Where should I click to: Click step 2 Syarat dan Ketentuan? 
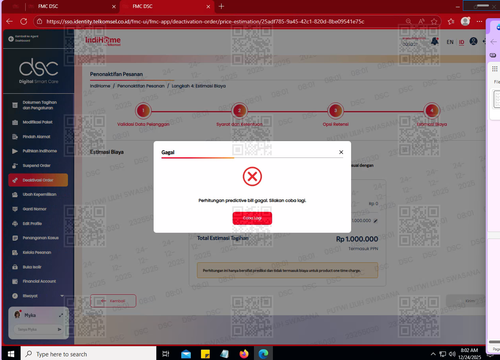coord(239,111)
